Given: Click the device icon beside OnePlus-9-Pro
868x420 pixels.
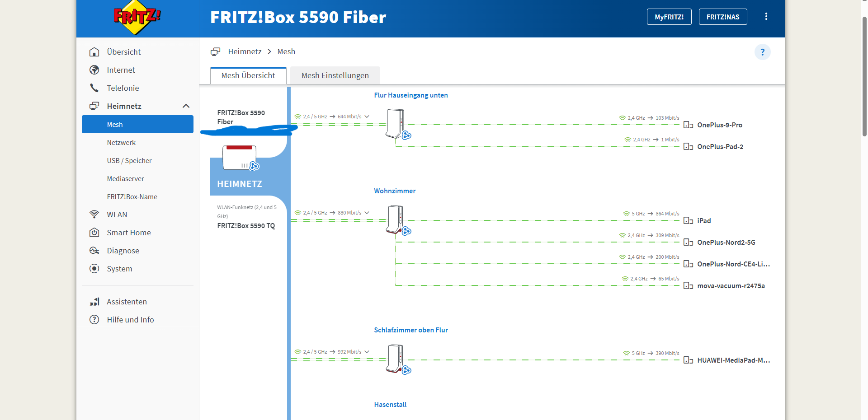Looking at the screenshot, I should coord(688,125).
